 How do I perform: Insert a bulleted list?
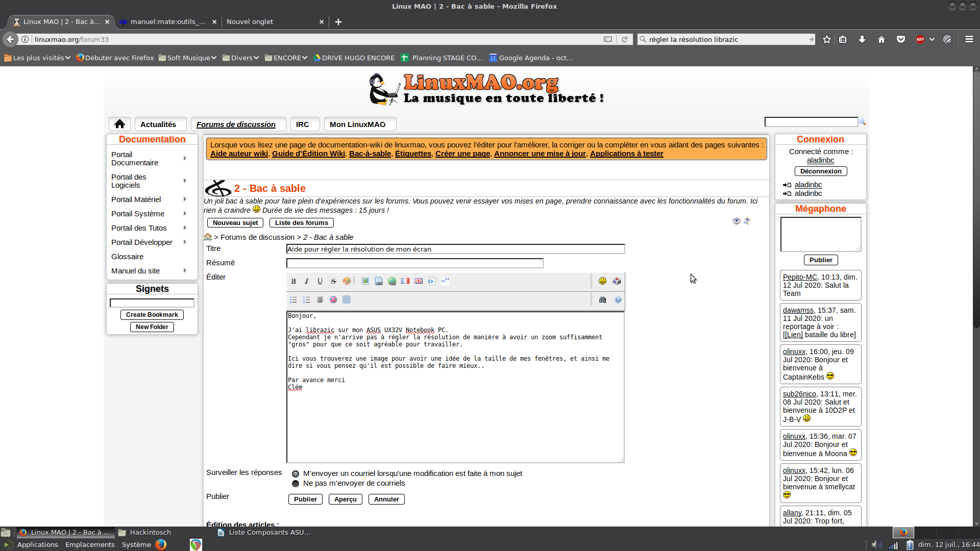pyautogui.click(x=293, y=300)
